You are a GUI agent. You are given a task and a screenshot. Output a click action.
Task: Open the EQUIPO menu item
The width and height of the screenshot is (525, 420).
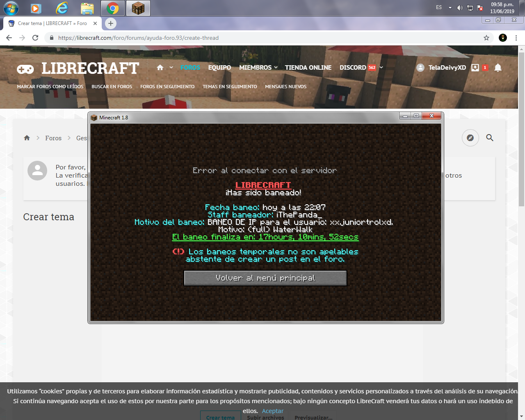[x=219, y=68]
